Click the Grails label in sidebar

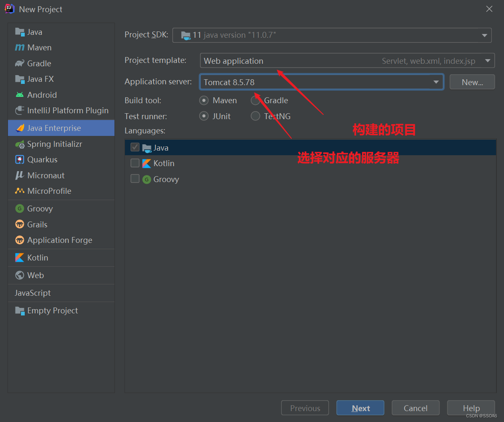[x=37, y=224]
